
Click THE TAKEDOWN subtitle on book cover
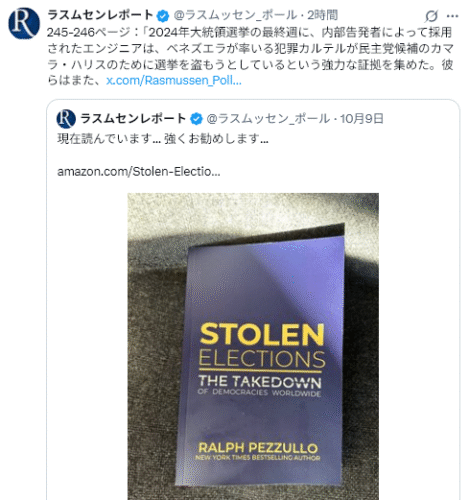(x=260, y=381)
